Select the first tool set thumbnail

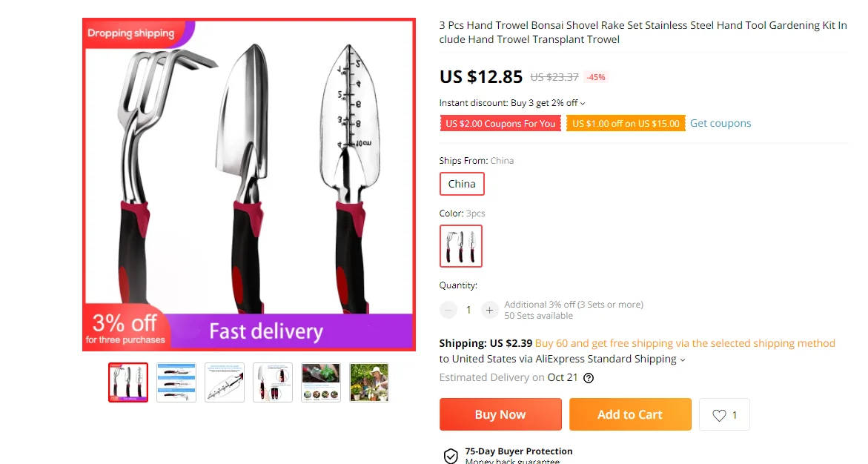pyautogui.click(x=128, y=382)
